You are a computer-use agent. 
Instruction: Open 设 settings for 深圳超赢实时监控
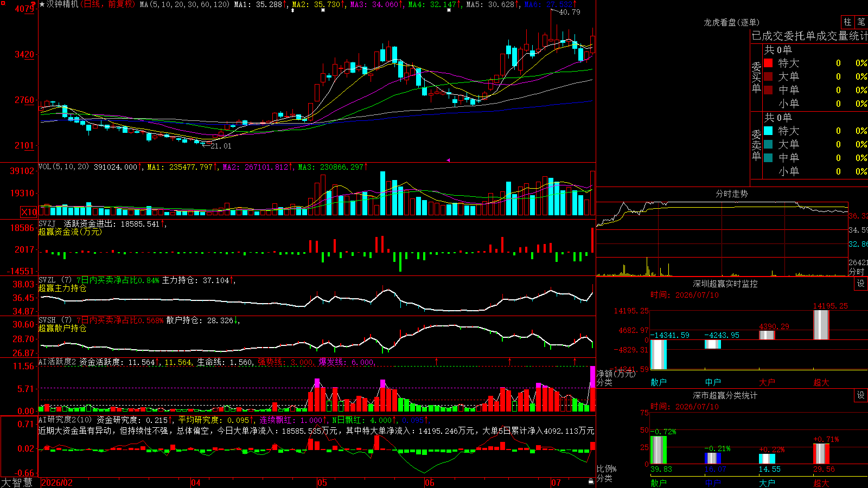click(861, 284)
